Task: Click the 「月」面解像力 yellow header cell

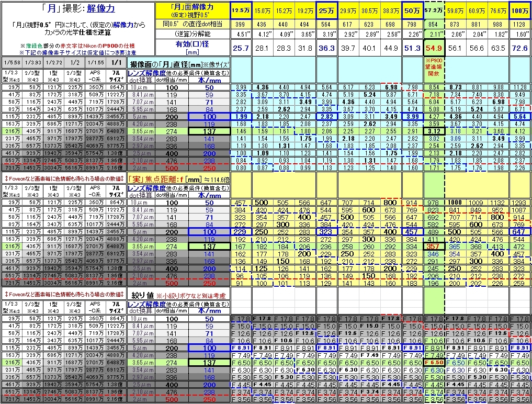Action: pos(192,10)
